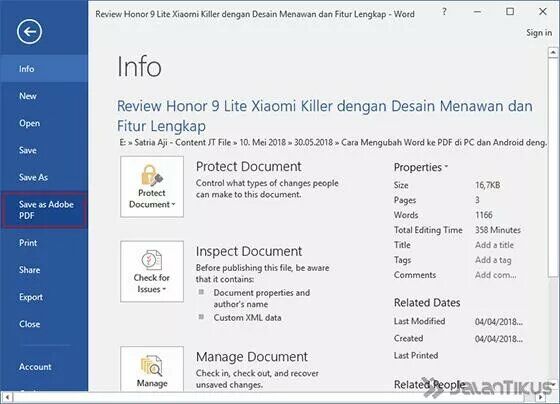
Task: Click the Last Printed label
Action: [416, 355]
